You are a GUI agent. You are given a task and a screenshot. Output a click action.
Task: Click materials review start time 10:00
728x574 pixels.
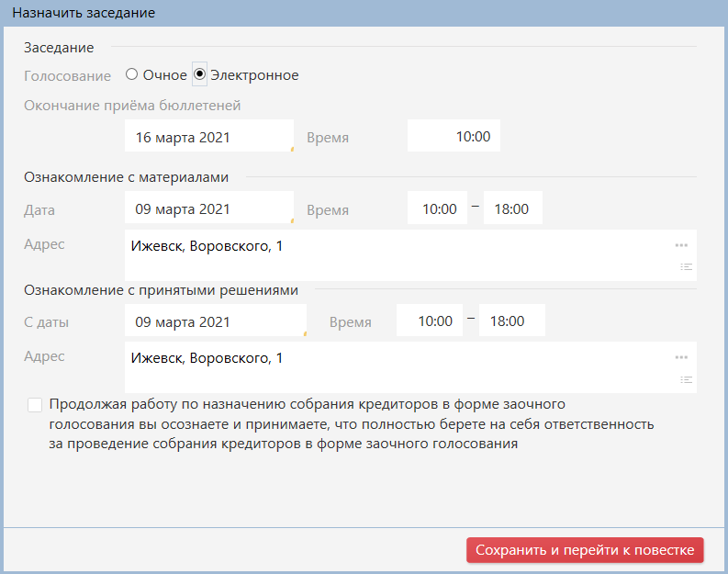pyautogui.click(x=438, y=208)
